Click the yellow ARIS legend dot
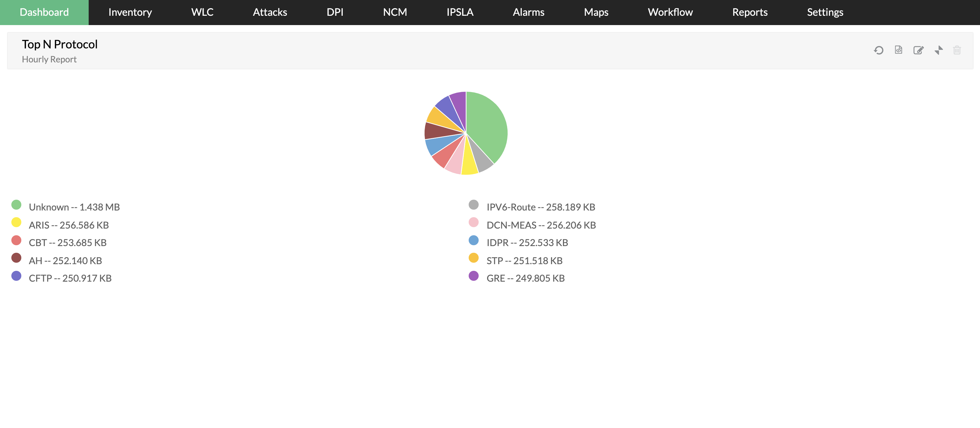Screen dimensions: 980x428 [x=16, y=222]
